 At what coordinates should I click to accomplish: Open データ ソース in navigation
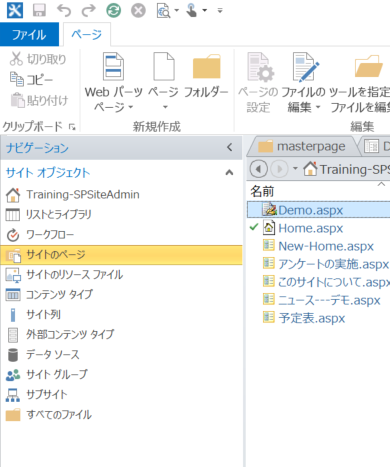pyautogui.click(x=121, y=355)
